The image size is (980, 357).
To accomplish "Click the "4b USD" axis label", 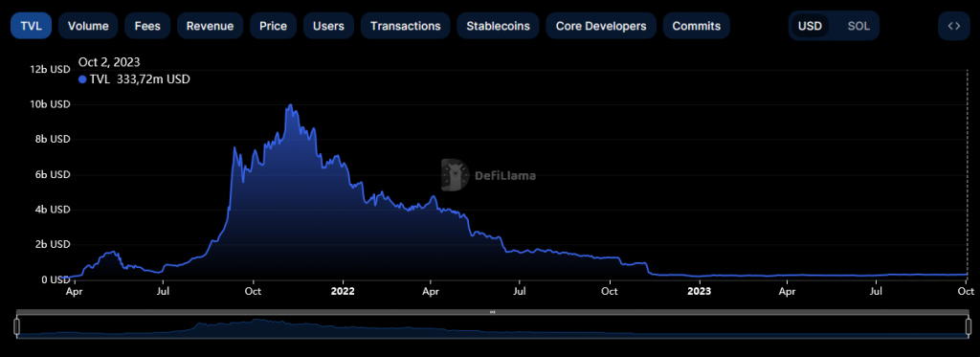I will tap(52, 210).
